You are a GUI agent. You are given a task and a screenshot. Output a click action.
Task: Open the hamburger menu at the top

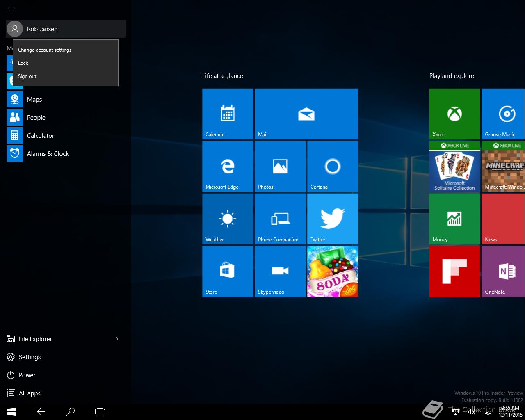click(x=11, y=10)
